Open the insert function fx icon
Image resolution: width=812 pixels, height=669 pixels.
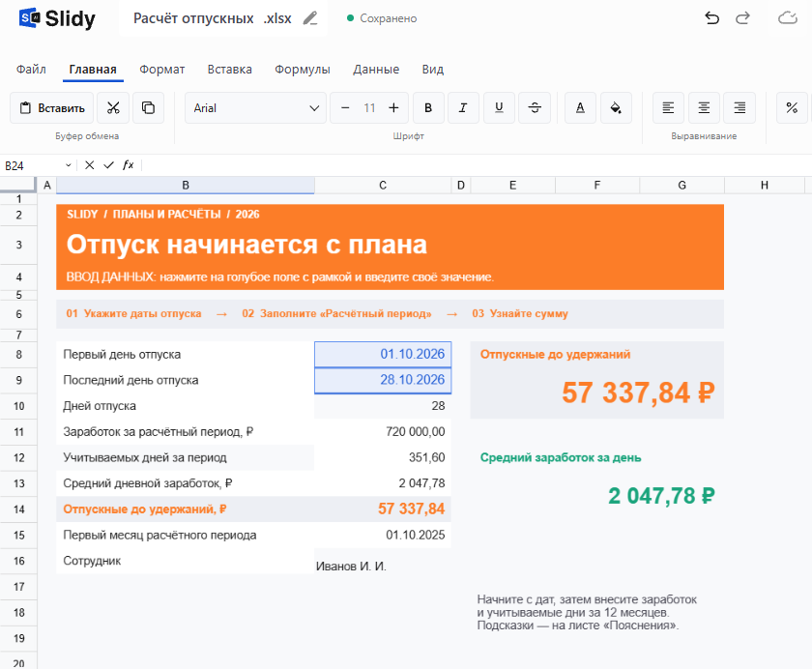click(x=128, y=165)
